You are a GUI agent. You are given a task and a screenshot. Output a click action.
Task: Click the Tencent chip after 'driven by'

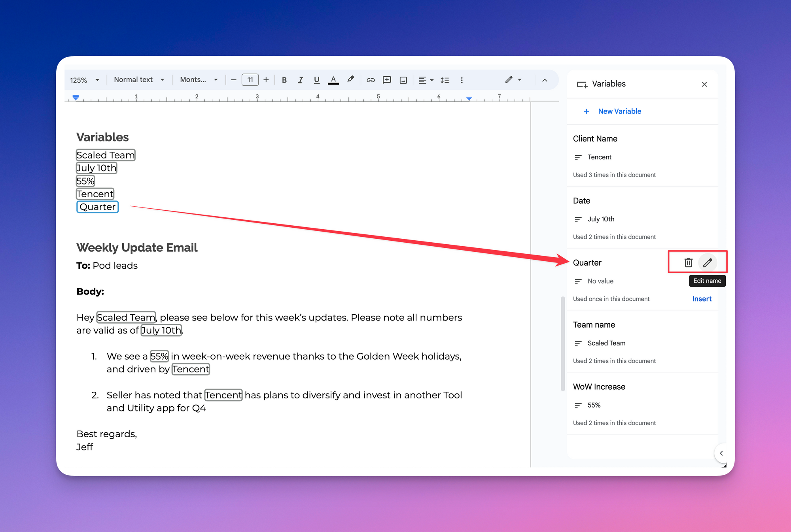click(191, 369)
